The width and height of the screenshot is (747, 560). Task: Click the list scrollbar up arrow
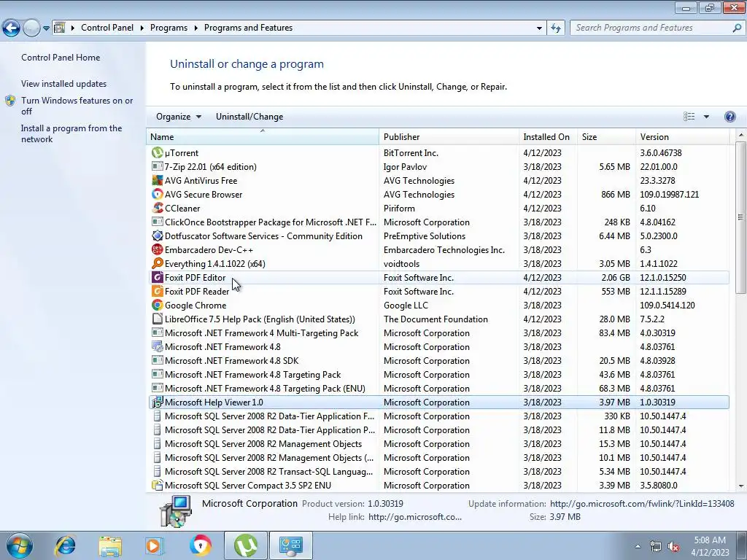pyautogui.click(x=741, y=135)
